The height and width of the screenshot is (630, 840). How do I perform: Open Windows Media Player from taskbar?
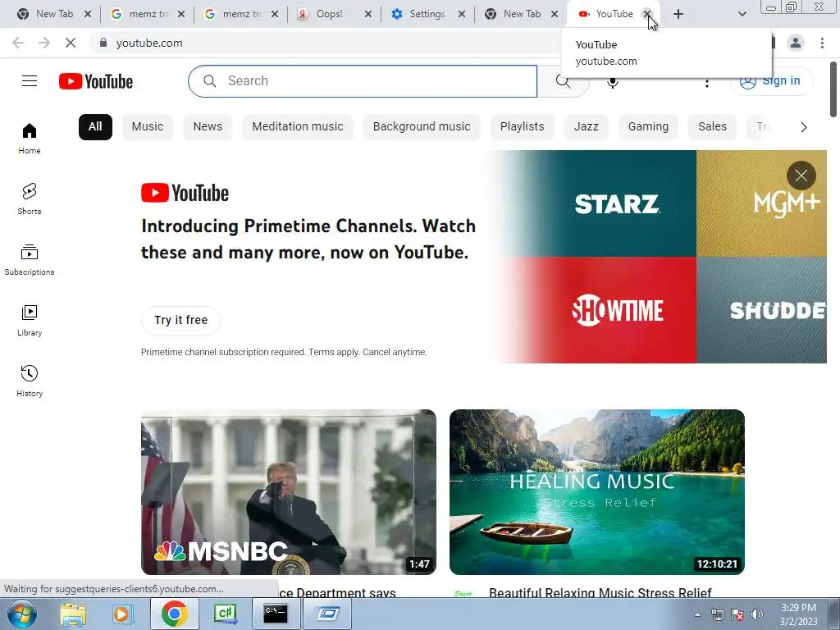(x=122, y=614)
